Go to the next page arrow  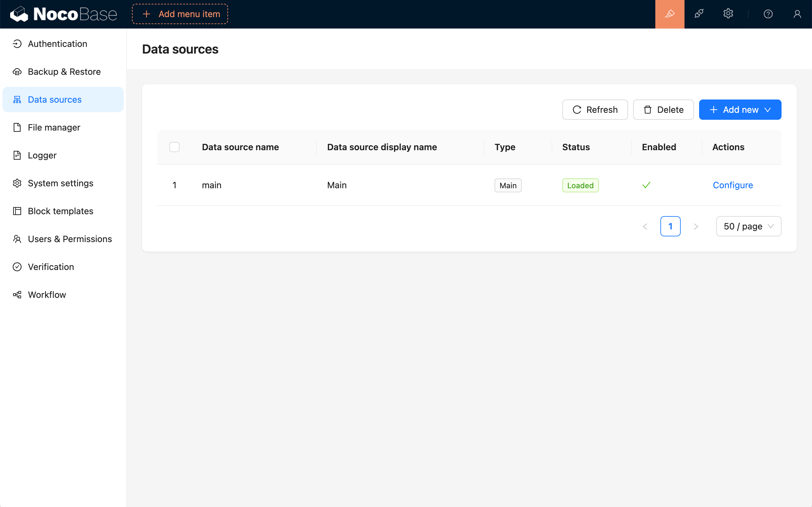click(x=696, y=227)
